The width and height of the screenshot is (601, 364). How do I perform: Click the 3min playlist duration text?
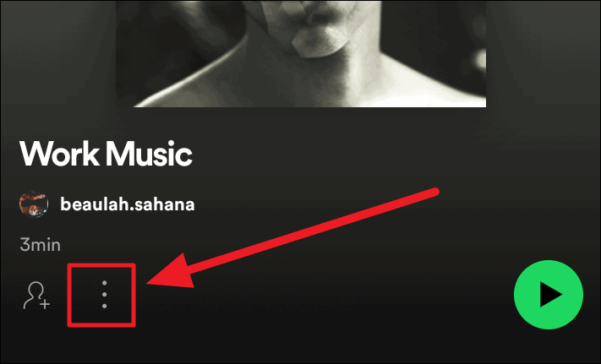click(41, 245)
